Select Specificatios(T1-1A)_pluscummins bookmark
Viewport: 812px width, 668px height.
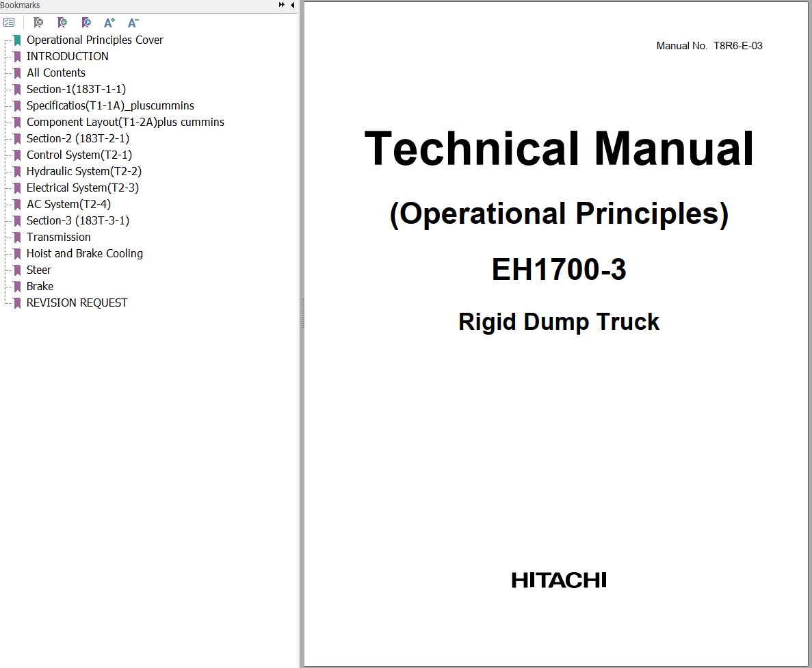(110, 105)
